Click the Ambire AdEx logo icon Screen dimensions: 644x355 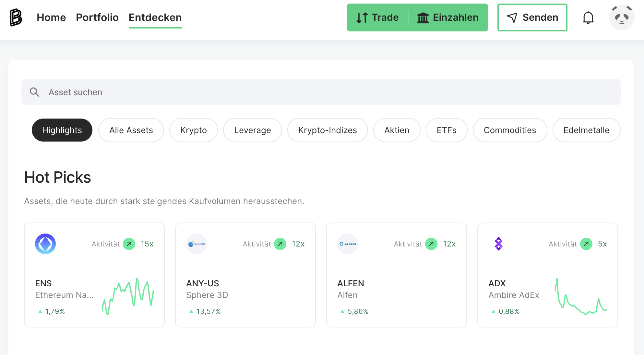[498, 244]
